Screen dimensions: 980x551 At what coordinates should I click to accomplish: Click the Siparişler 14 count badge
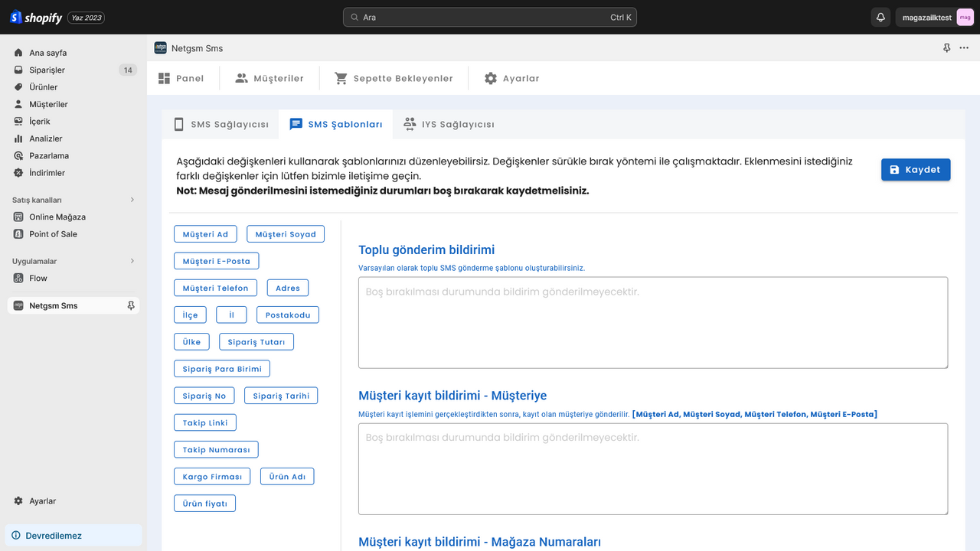128,70
